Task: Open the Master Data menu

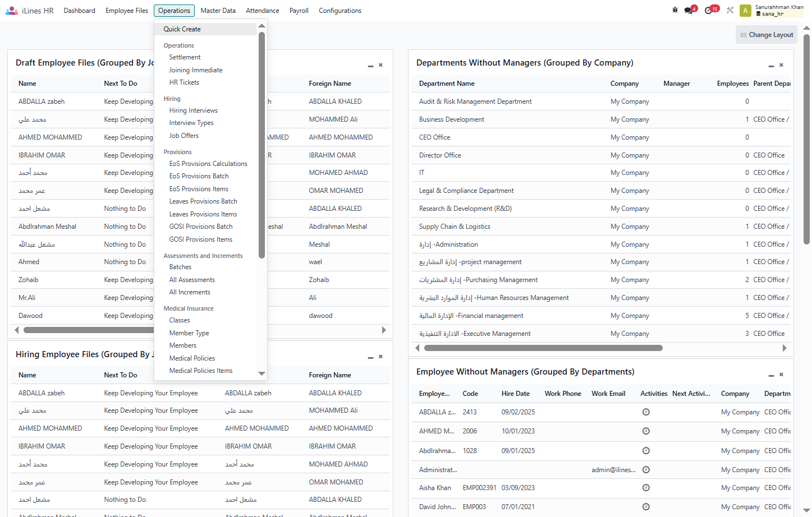Action: tap(218, 11)
